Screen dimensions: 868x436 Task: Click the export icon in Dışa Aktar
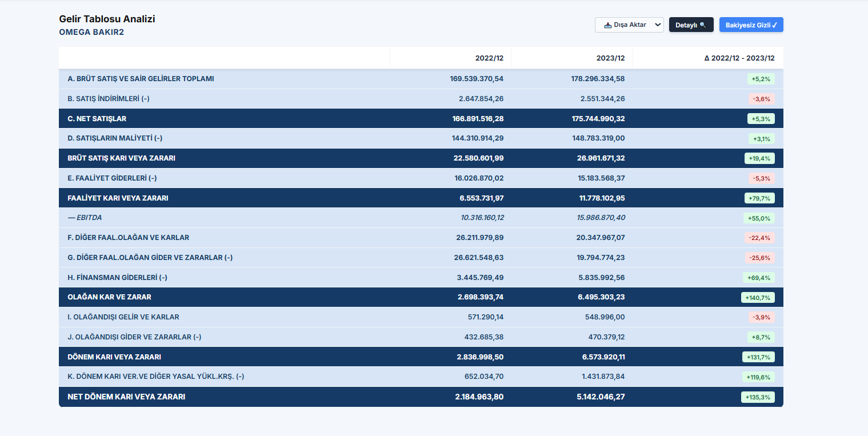pos(607,25)
